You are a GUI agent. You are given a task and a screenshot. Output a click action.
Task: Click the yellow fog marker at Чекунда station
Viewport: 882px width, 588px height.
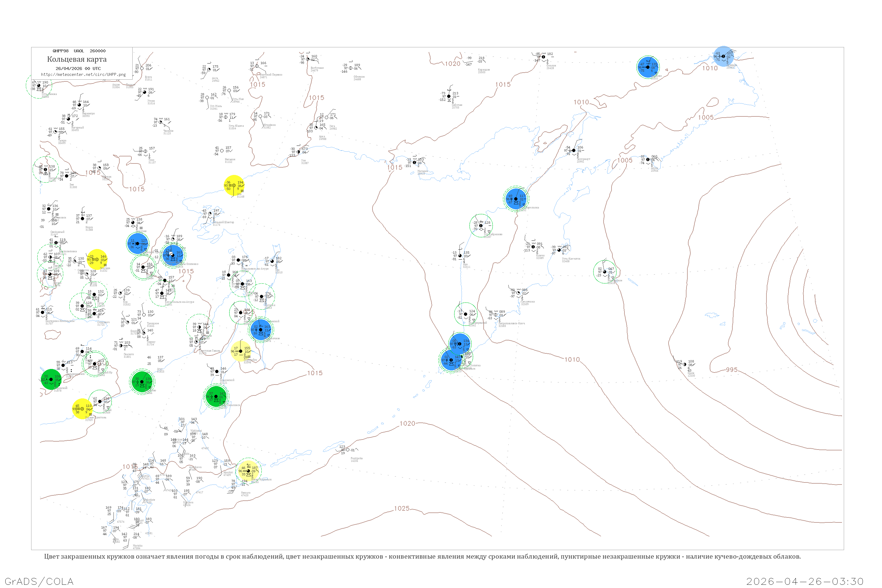97,259
